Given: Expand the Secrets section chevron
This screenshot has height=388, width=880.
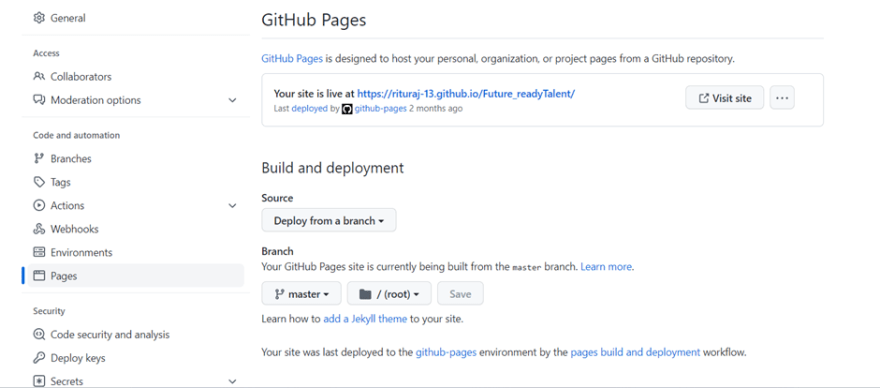Looking at the screenshot, I should pos(232,381).
